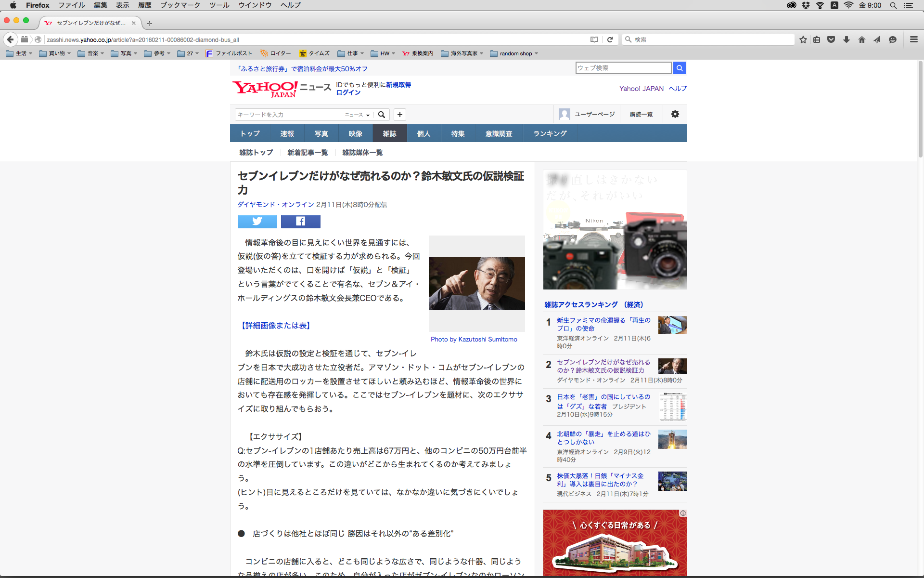This screenshot has width=924, height=578.
Task: Bookmark this page with star icon
Action: 803,39
